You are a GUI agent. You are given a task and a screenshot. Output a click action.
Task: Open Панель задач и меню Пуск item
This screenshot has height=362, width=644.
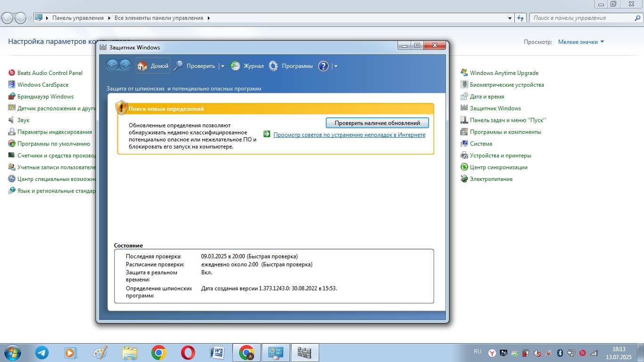coord(508,120)
